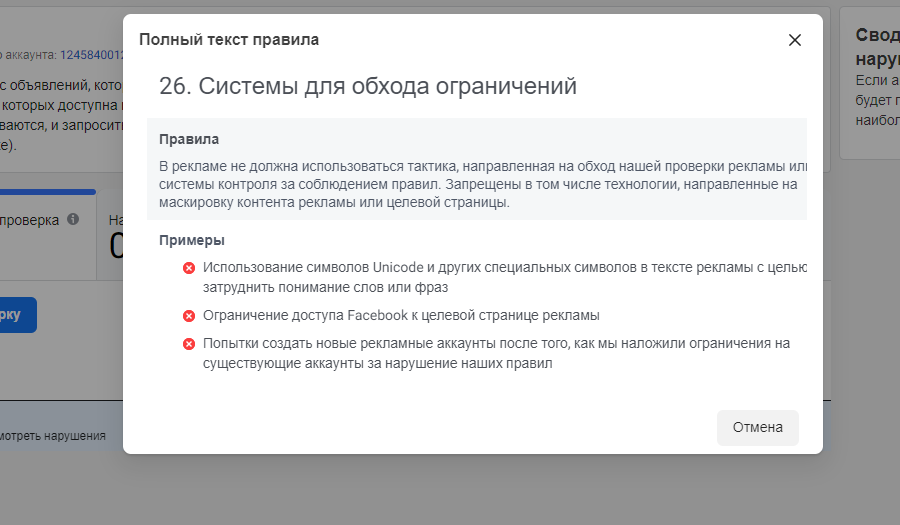Click the rule paragraph starting with В рекламе не должна

pos(483,184)
